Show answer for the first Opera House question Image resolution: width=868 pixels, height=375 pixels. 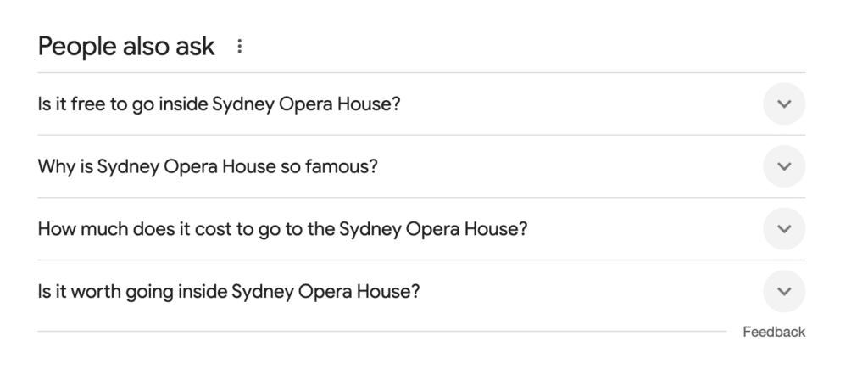click(x=421, y=104)
